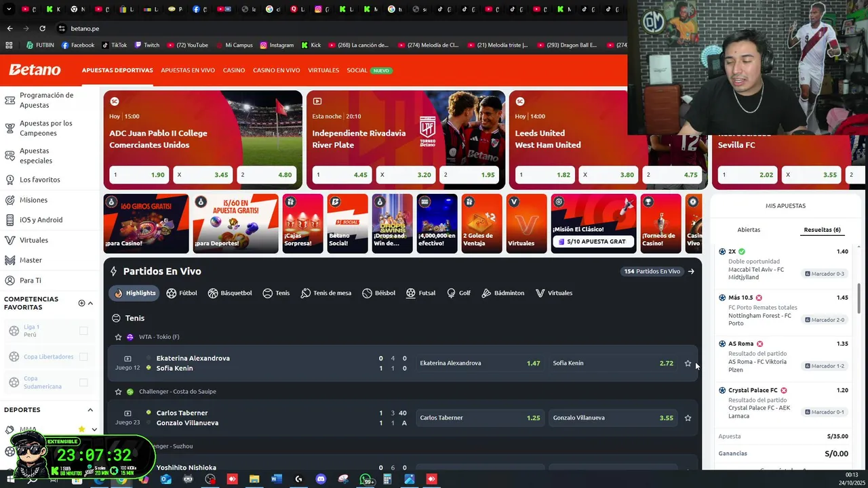Screen dimensions: 868x488
Task: Select the Fútbol live filter
Action: [x=182, y=293]
